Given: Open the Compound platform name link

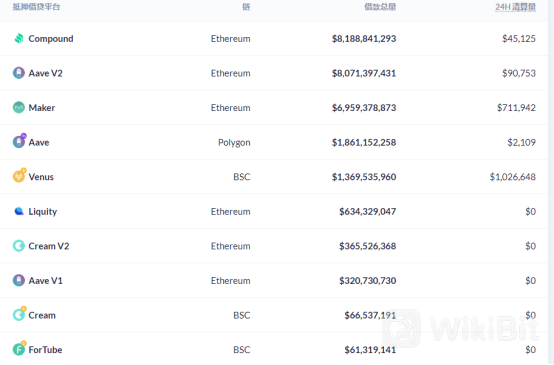Looking at the screenshot, I should click(x=51, y=39).
